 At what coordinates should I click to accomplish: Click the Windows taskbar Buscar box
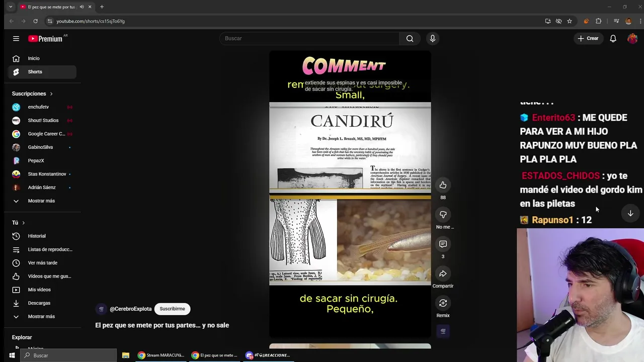click(68, 355)
